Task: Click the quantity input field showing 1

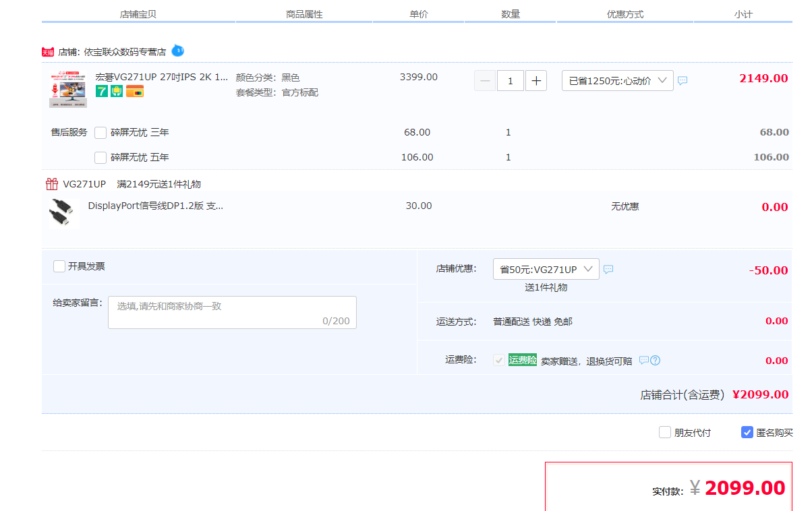Action: click(511, 81)
